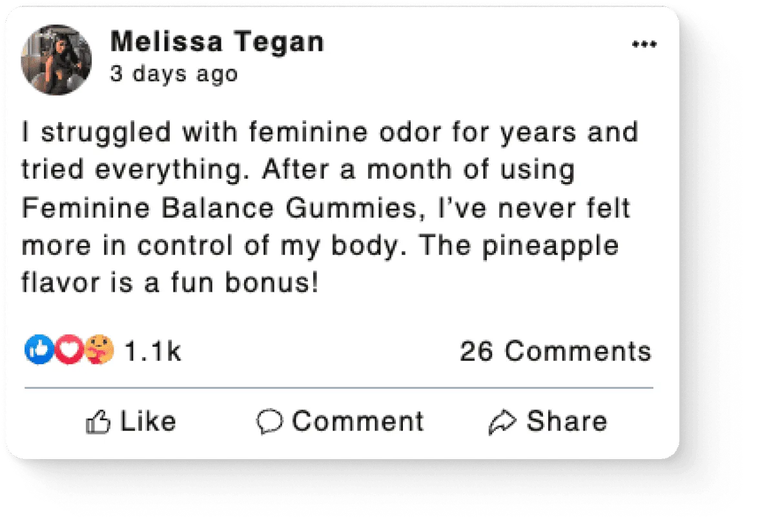Click the "3 days ago" timestamp
Image resolution: width=758 pixels, height=532 pixels.
click(x=174, y=74)
